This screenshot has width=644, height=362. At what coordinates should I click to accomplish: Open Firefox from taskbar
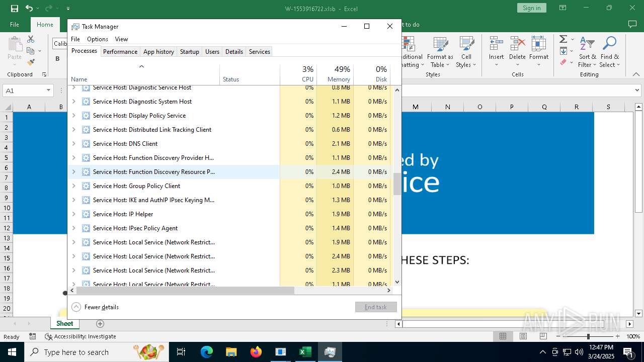[256, 352]
